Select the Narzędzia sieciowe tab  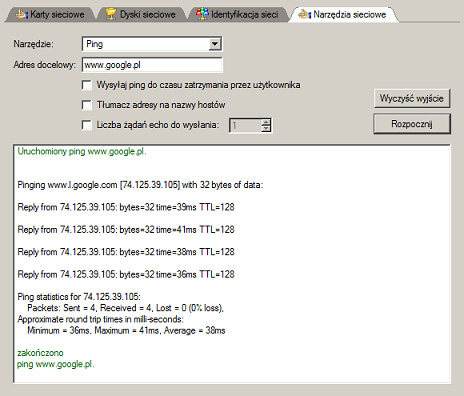coord(343,15)
